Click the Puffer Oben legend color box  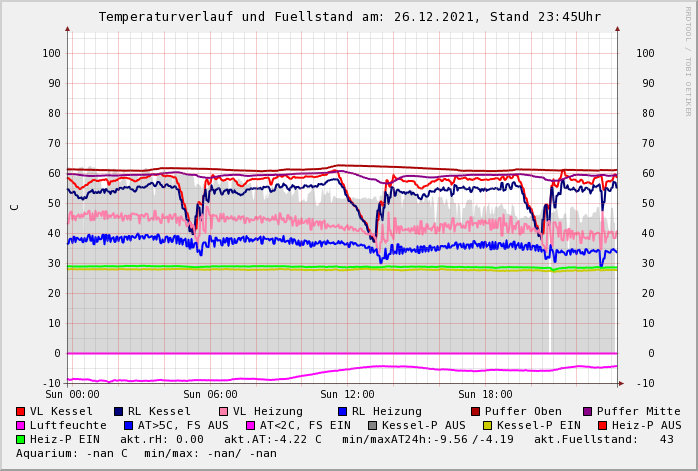coord(476,412)
